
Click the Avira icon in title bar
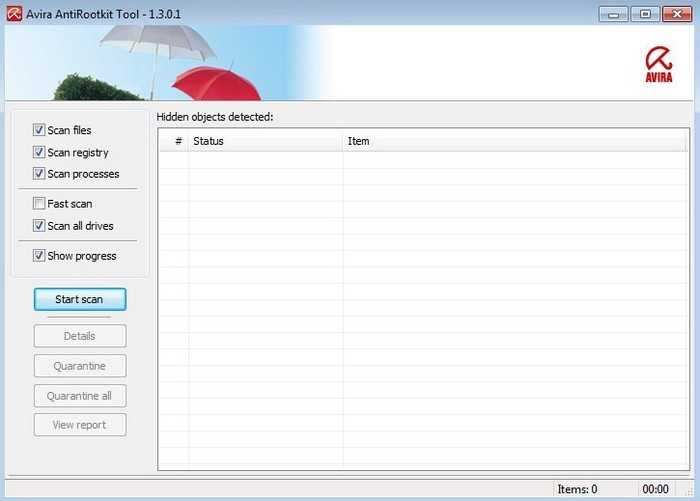pos(14,13)
